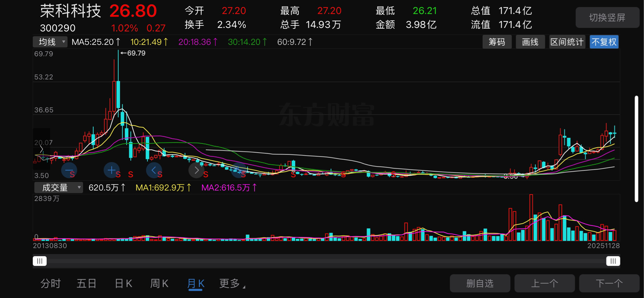Click the stock name 荣科科技
This screenshot has width=644, height=298.
point(71,11)
